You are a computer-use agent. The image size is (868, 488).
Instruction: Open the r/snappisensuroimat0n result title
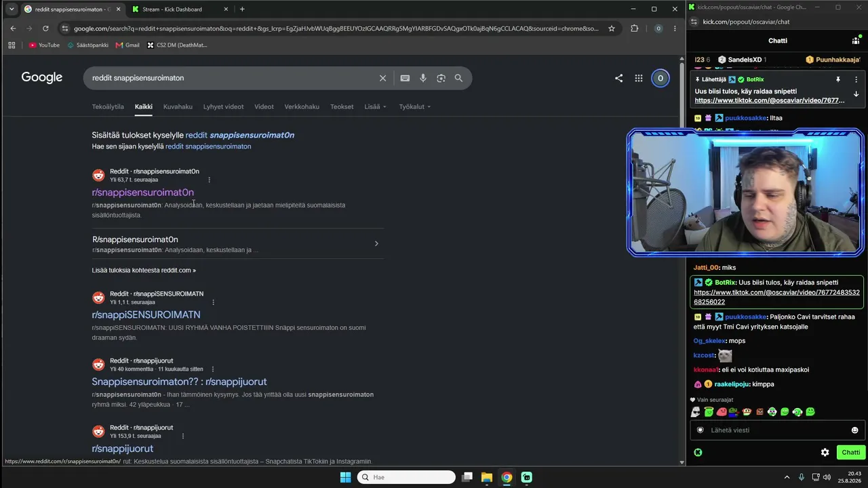coord(143,192)
